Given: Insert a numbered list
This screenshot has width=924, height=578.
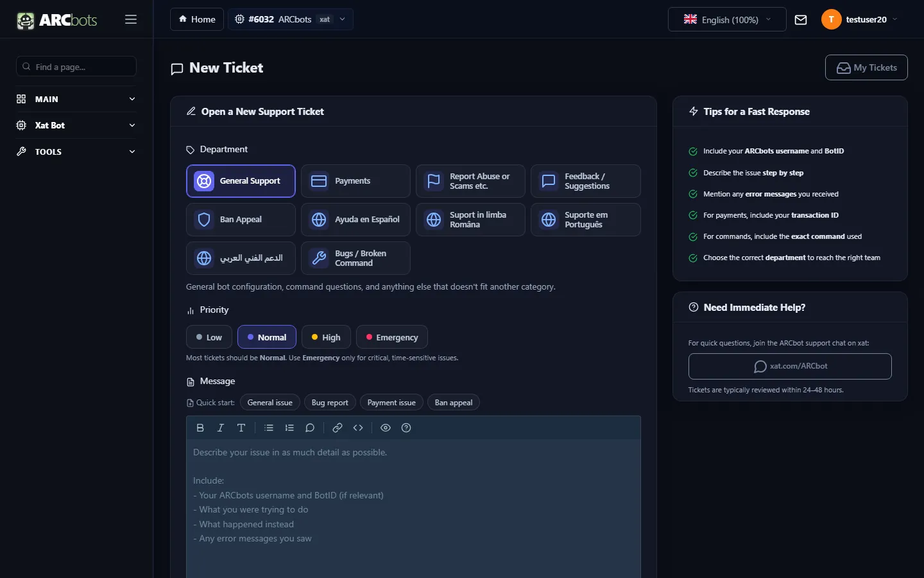Looking at the screenshot, I should 289,428.
